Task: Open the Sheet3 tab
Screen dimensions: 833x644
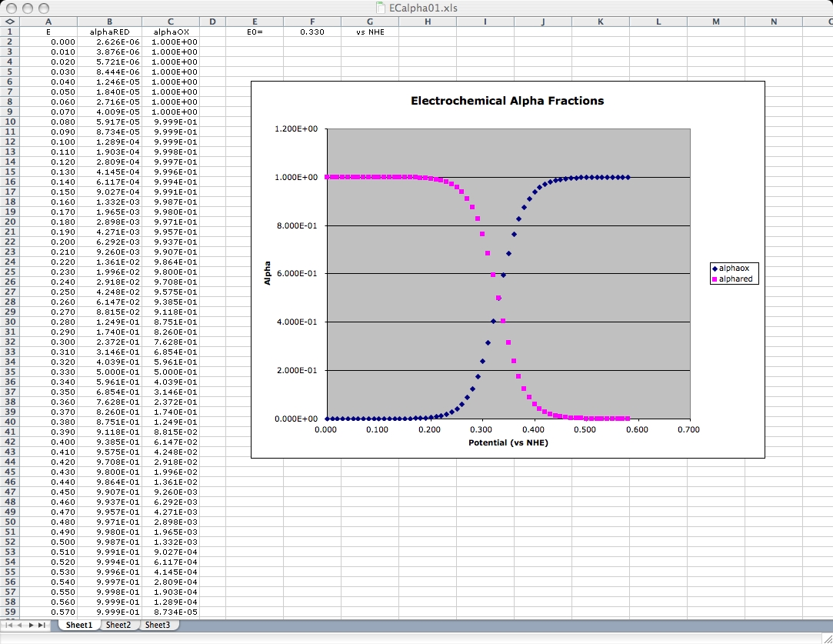Action: (158, 626)
